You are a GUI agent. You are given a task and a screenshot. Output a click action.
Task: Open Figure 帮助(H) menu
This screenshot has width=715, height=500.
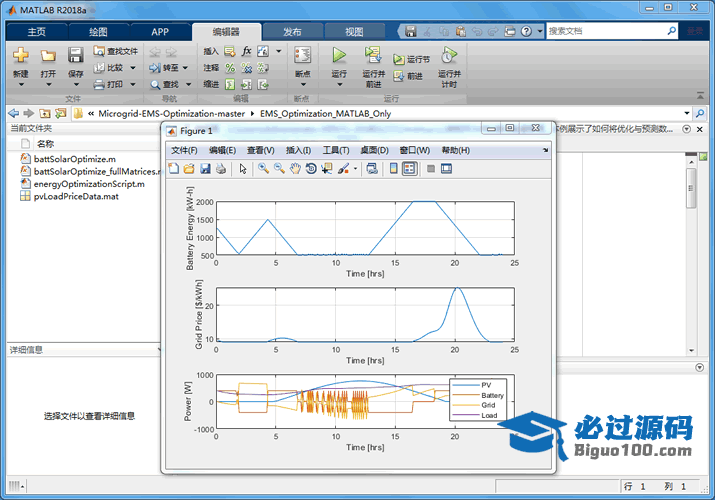[456, 150]
